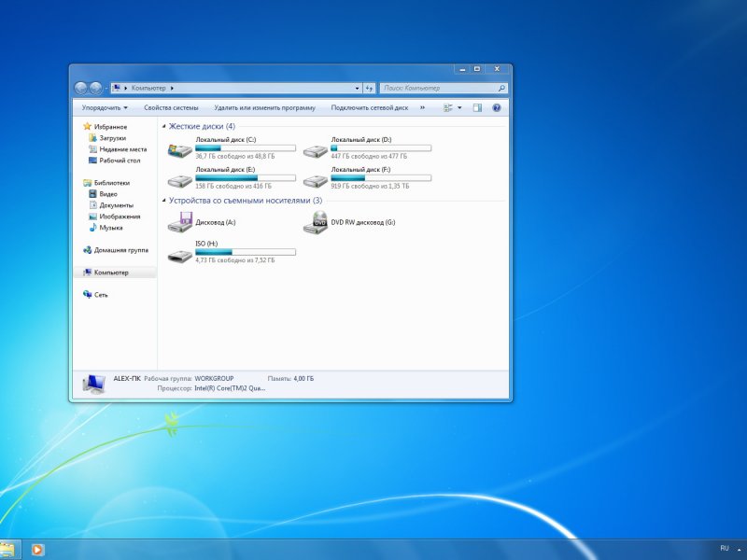Screen dimensions: 747x560
Task: Click the 4,00 ГБ memory value
Action: point(303,379)
